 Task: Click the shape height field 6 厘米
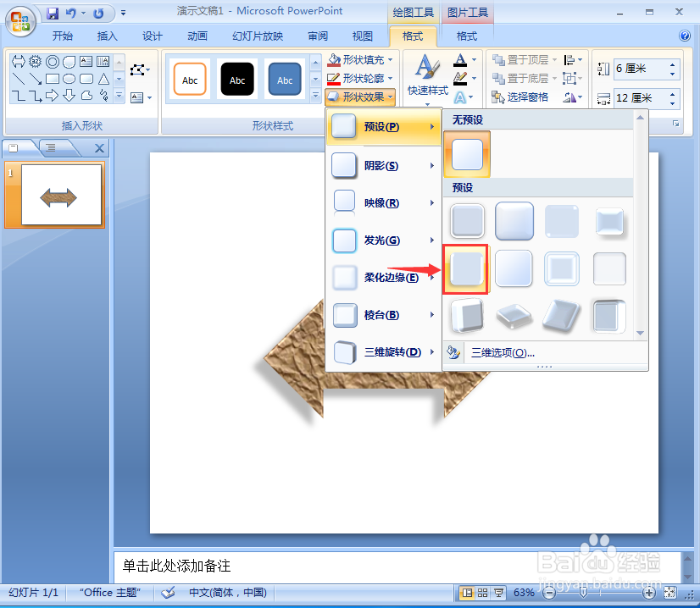coord(641,69)
